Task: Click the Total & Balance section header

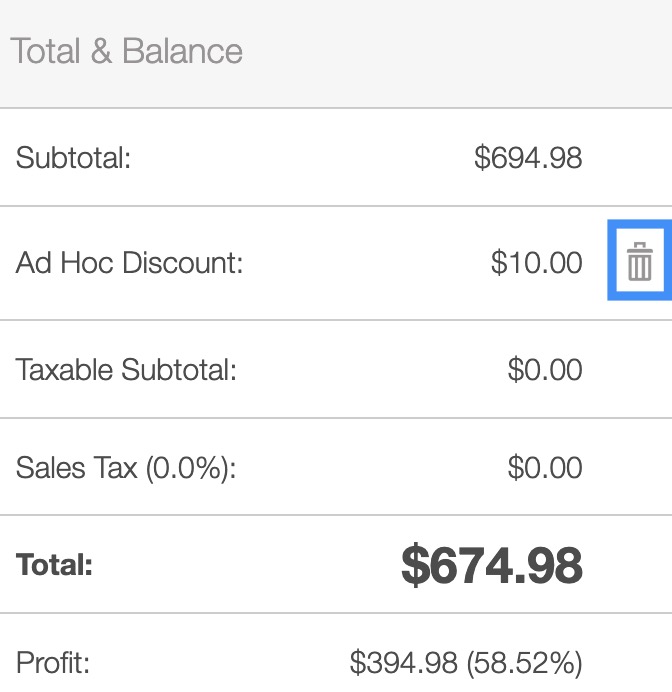Action: click(x=127, y=52)
